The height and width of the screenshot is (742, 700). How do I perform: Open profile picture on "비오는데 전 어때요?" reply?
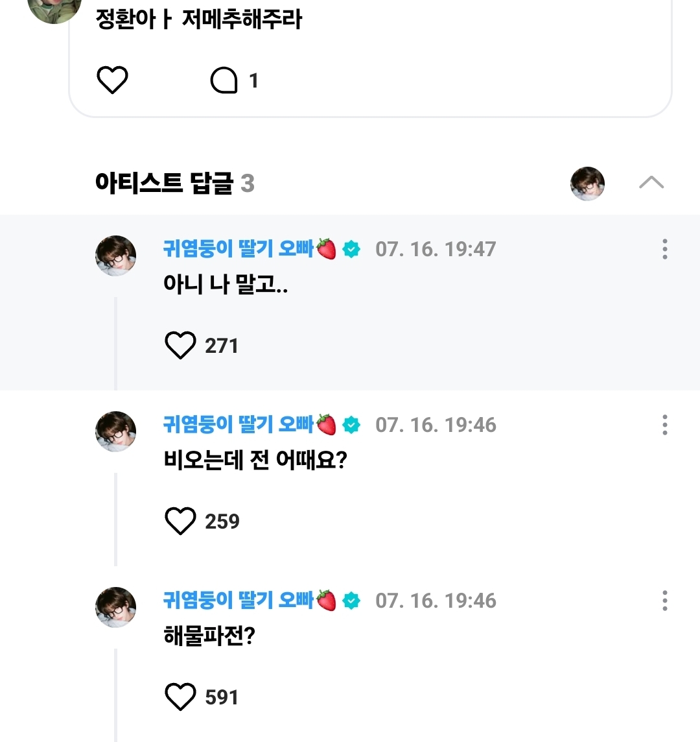click(x=116, y=431)
